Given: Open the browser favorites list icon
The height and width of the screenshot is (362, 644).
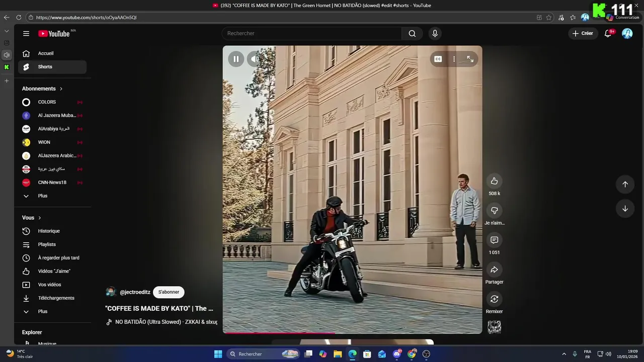Looking at the screenshot, I should (573, 17).
